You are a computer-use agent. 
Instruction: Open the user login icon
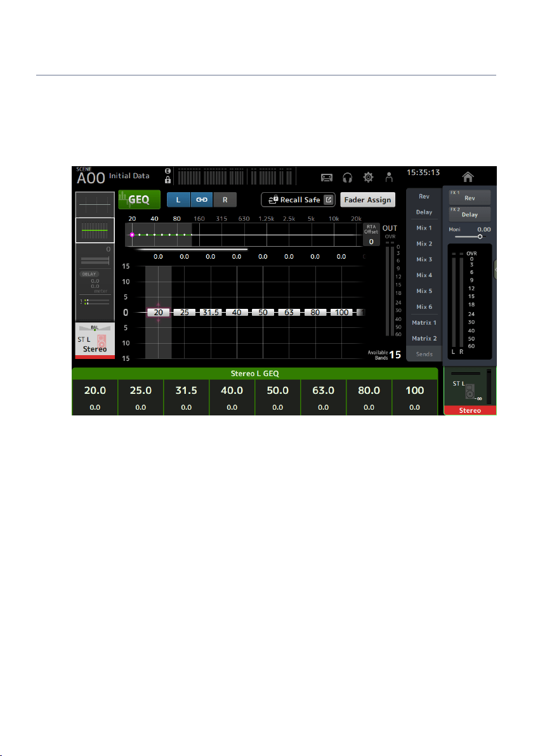[389, 178]
